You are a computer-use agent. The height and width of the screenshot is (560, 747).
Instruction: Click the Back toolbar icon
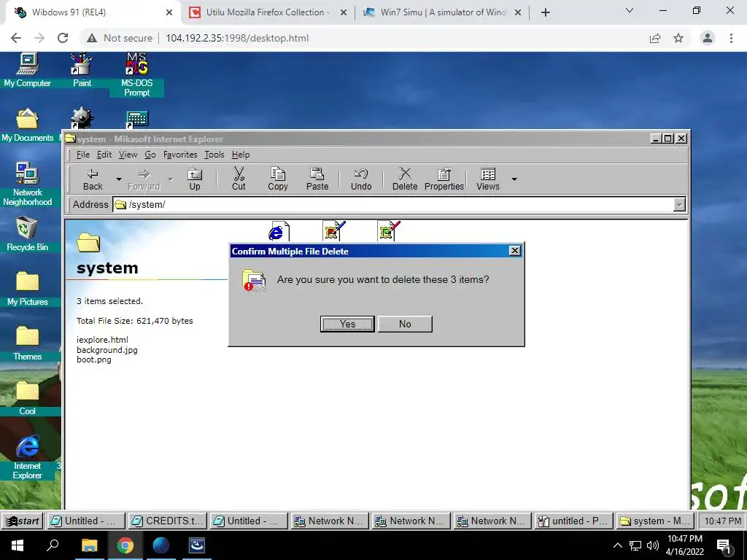click(x=93, y=179)
